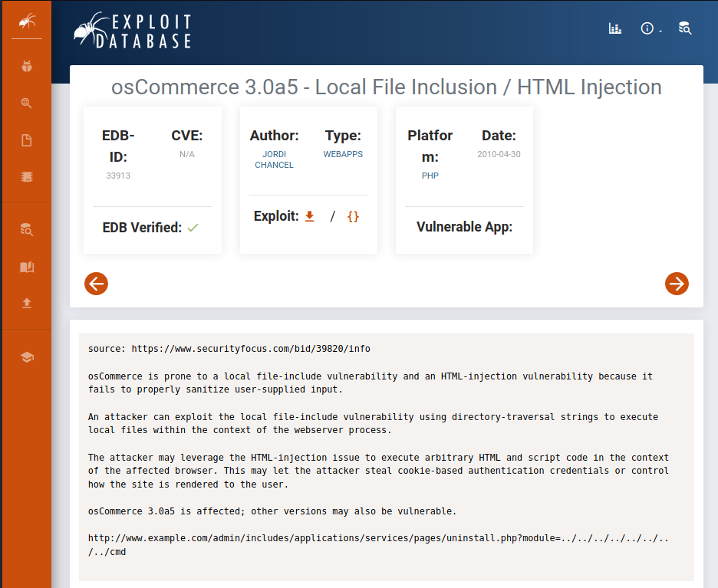
Task: Download the exploit via download arrow
Action: point(310,216)
